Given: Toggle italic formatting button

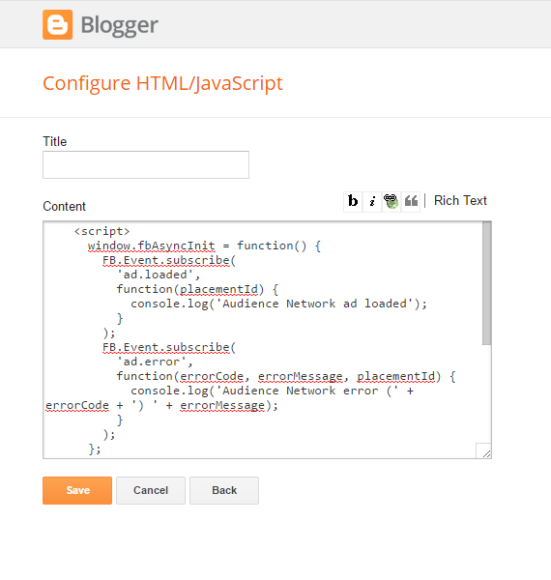Looking at the screenshot, I should coord(372,201).
